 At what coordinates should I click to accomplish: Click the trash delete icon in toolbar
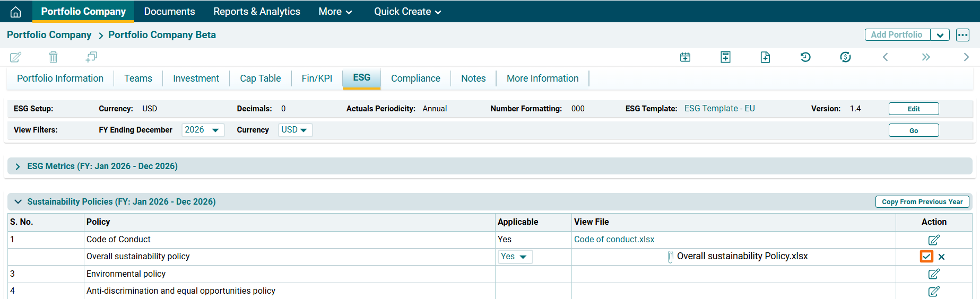[53, 57]
